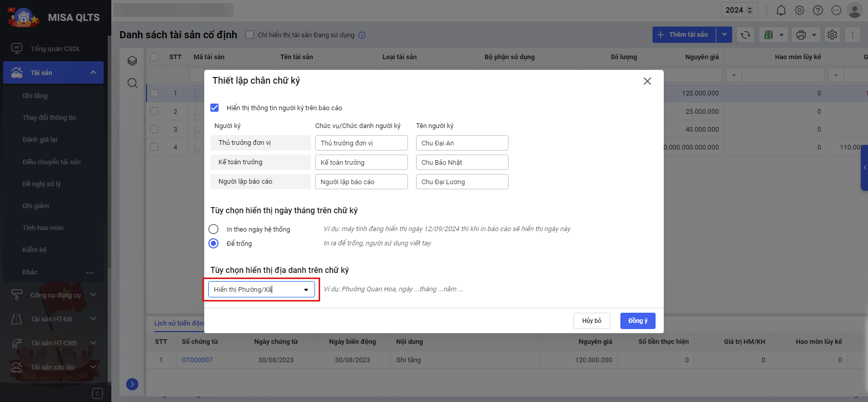
Task: Open 'Tính hao mòn' menu item
Action: (43, 228)
